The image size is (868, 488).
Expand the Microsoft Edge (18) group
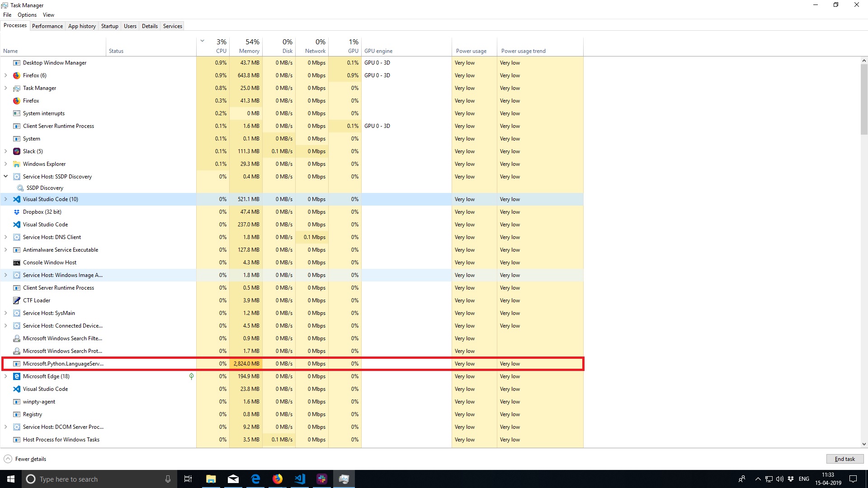5,376
